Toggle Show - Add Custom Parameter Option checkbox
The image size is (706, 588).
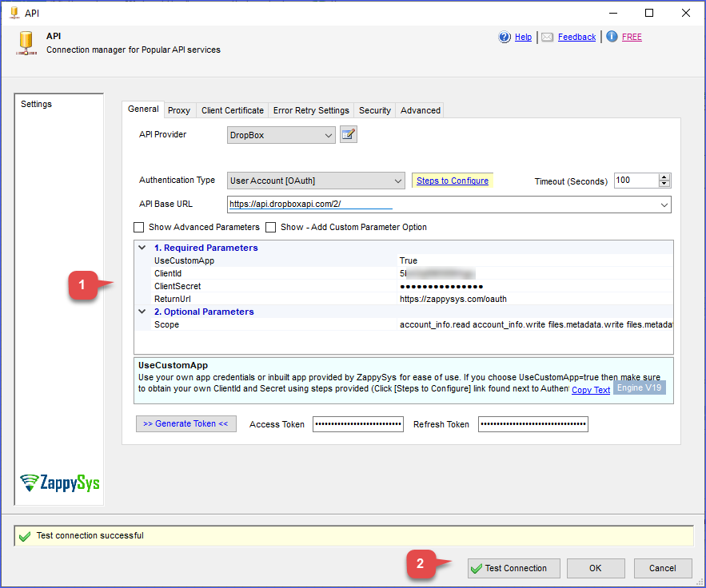(270, 227)
